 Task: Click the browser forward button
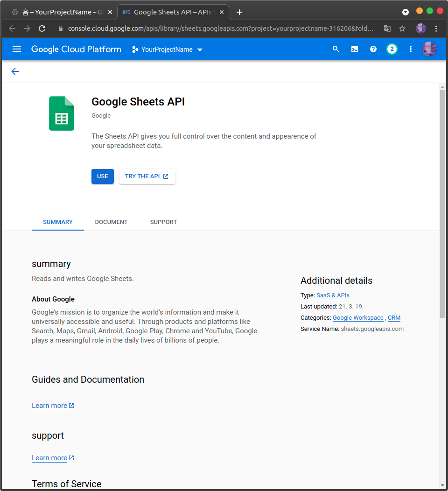point(27,28)
